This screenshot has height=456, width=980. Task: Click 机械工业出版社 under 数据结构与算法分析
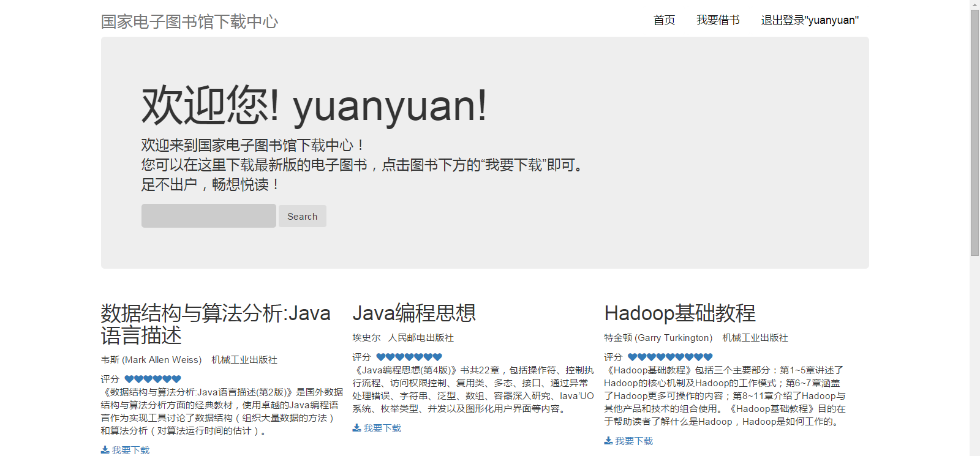[x=244, y=360]
